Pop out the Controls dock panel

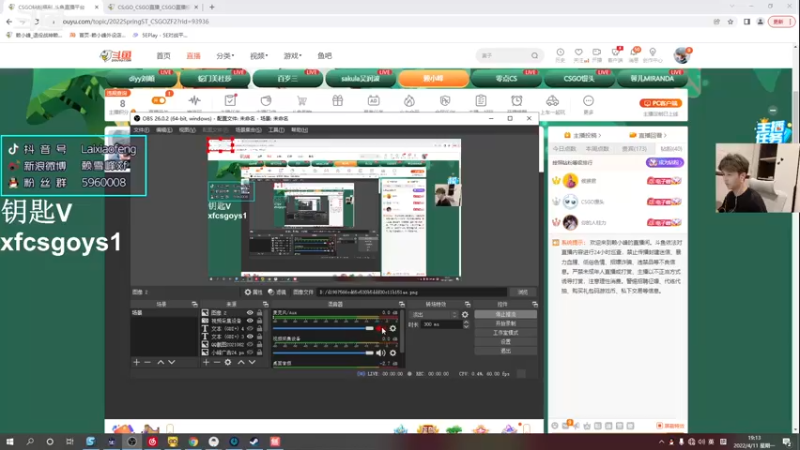click(x=535, y=304)
